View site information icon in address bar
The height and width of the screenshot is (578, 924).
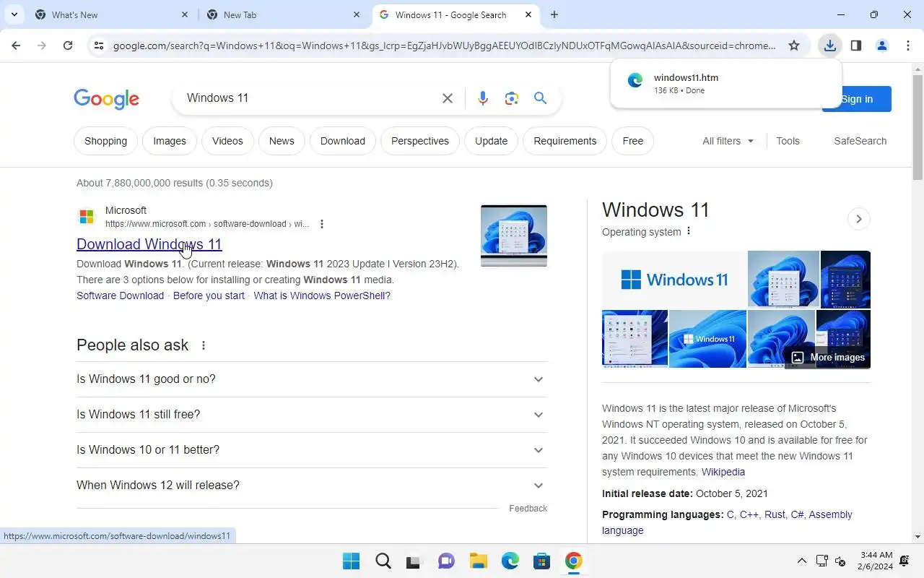(x=99, y=46)
